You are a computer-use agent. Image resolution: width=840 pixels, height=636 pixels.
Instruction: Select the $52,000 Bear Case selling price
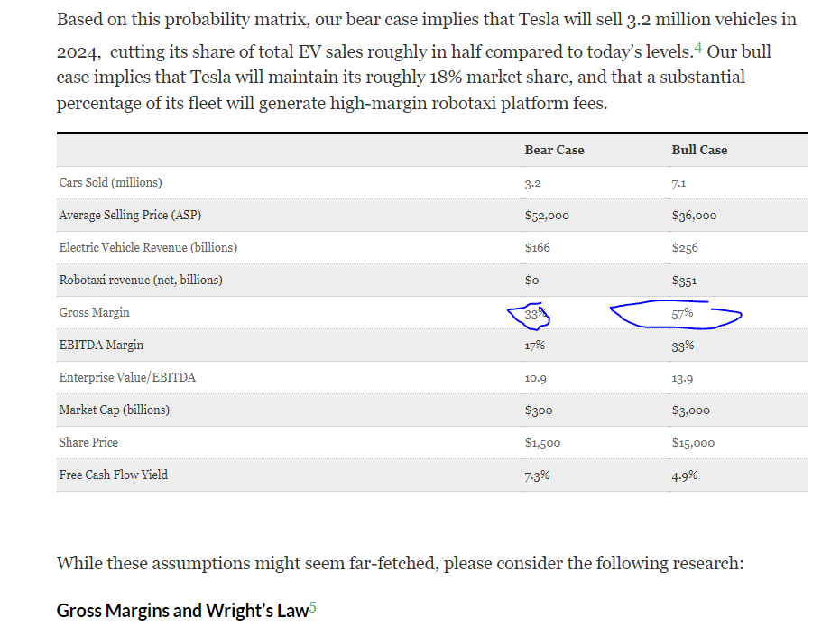point(547,216)
